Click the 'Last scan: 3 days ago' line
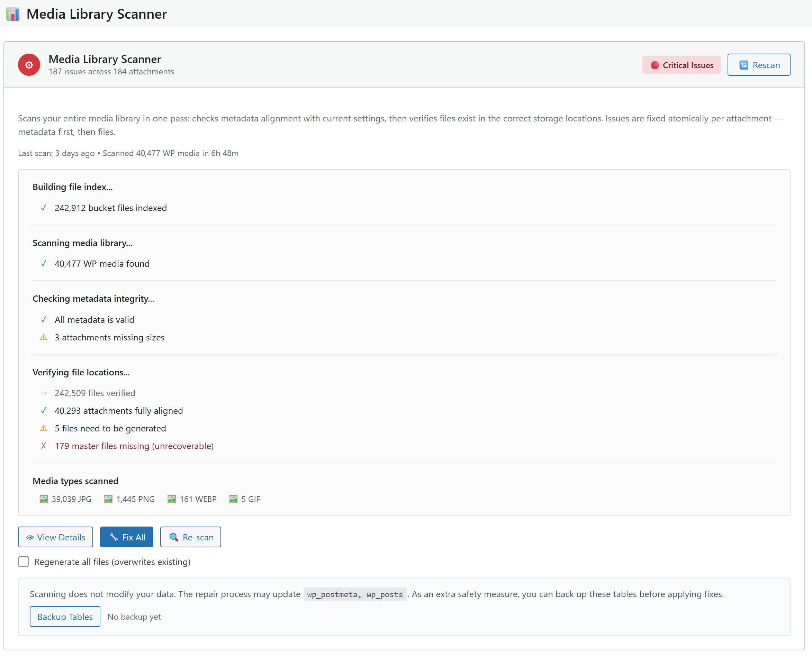812x657 pixels. pyautogui.click(x=128, y=153)
